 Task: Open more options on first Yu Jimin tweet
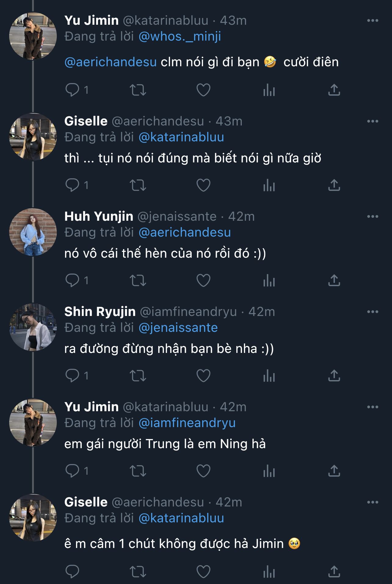[x=372, y=20]
